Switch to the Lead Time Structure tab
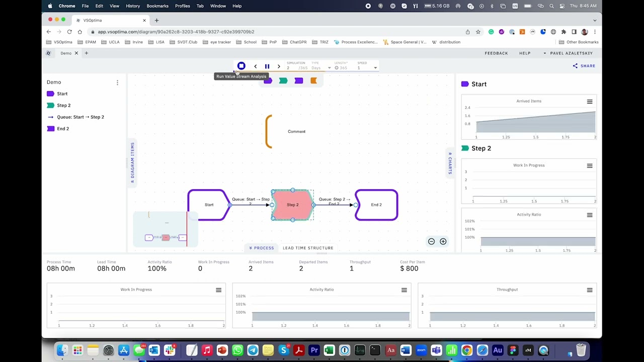Viewport: 644px width, 362px height. (x=308, y=248)
